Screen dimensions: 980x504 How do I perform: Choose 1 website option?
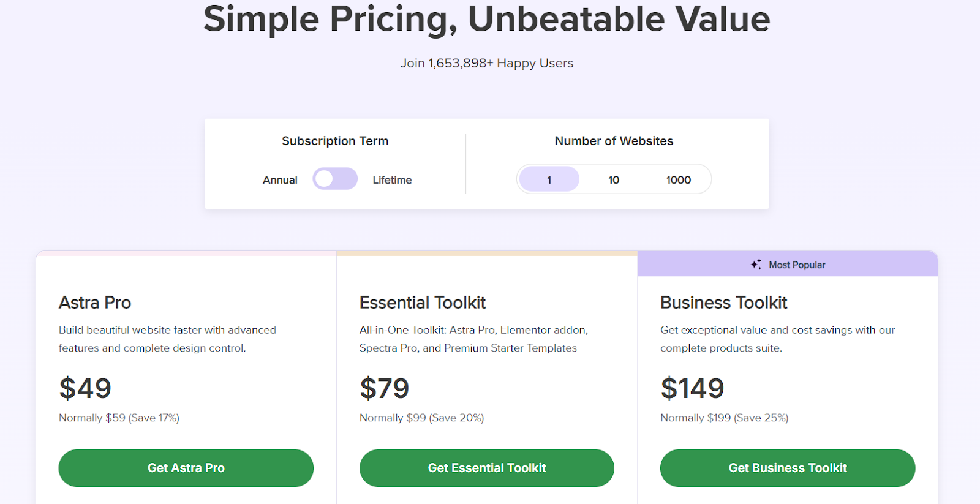tap(549, 179)
